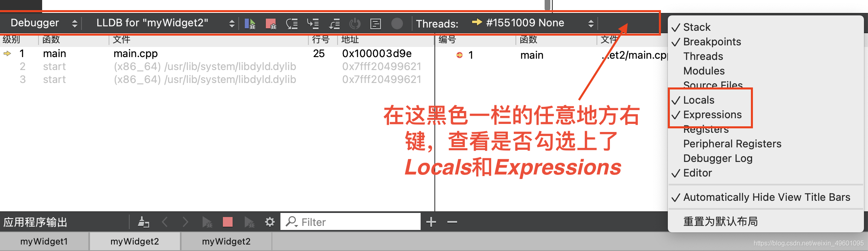Click the Continue debugging icon
The image size is (868, 251).
click(250, 23)
